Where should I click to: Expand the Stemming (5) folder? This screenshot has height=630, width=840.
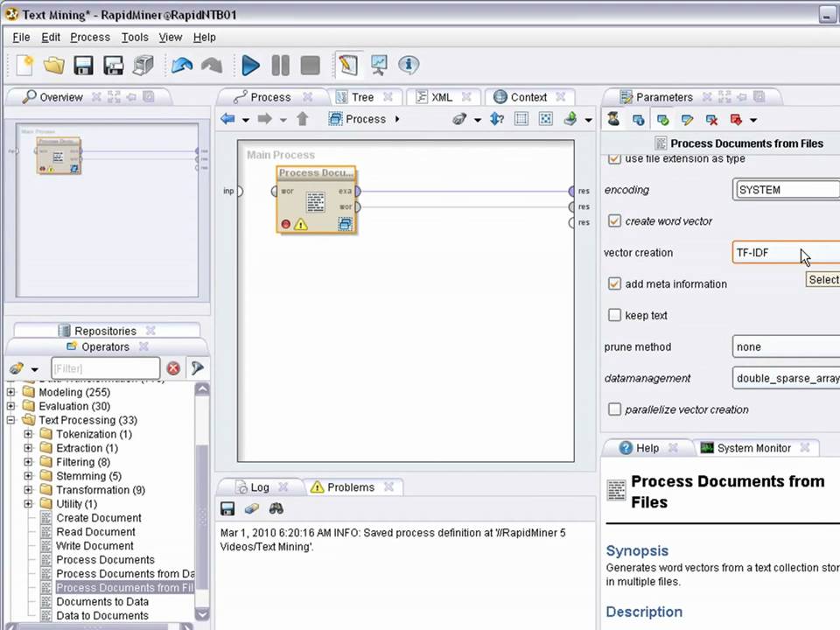click(x=28, y=476)
